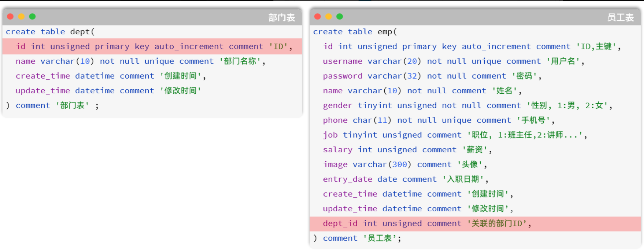Click the highlighted dept_id line in emp table
644x250 pixels.
coord(427,223)
